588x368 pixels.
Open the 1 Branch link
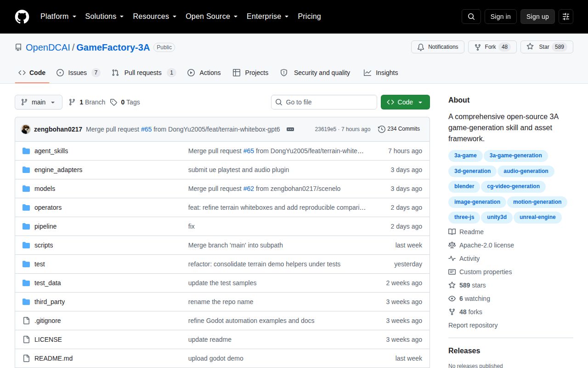87,102
